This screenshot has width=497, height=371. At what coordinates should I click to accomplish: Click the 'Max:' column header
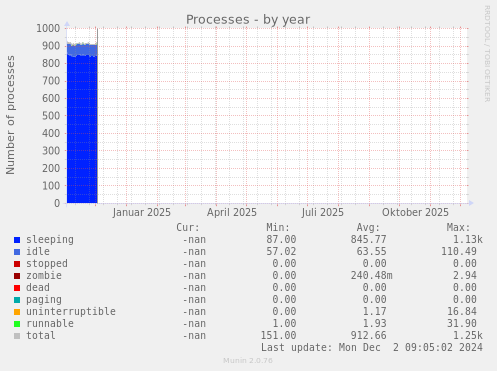tap(458, 227)
